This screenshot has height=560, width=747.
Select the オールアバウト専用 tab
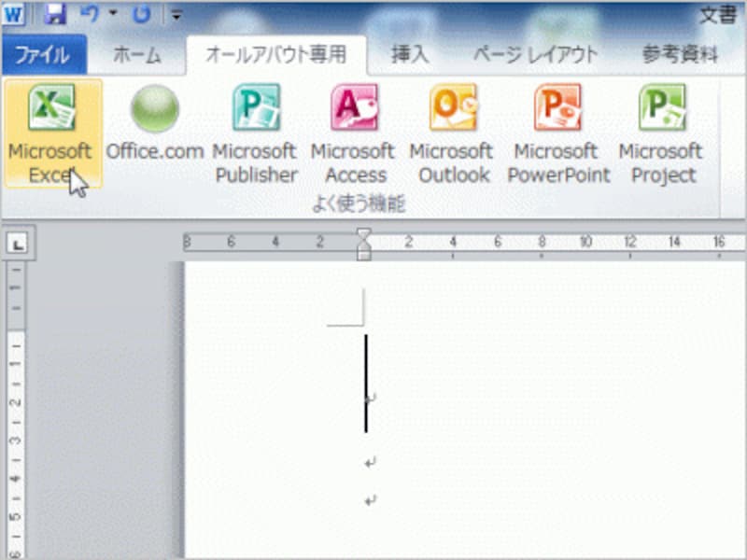(276, 55)
